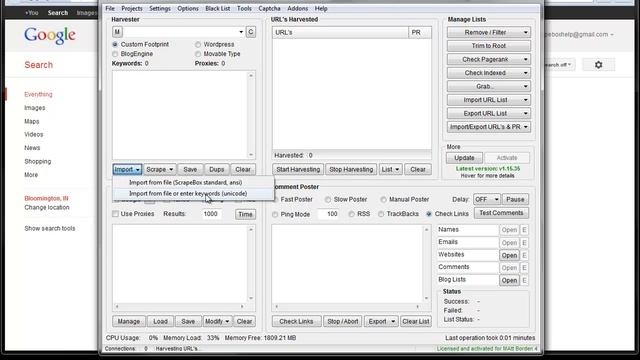Click the C button beside the footprint field
The height and width of the screenshot is (360, 640).
click(251, 32)
